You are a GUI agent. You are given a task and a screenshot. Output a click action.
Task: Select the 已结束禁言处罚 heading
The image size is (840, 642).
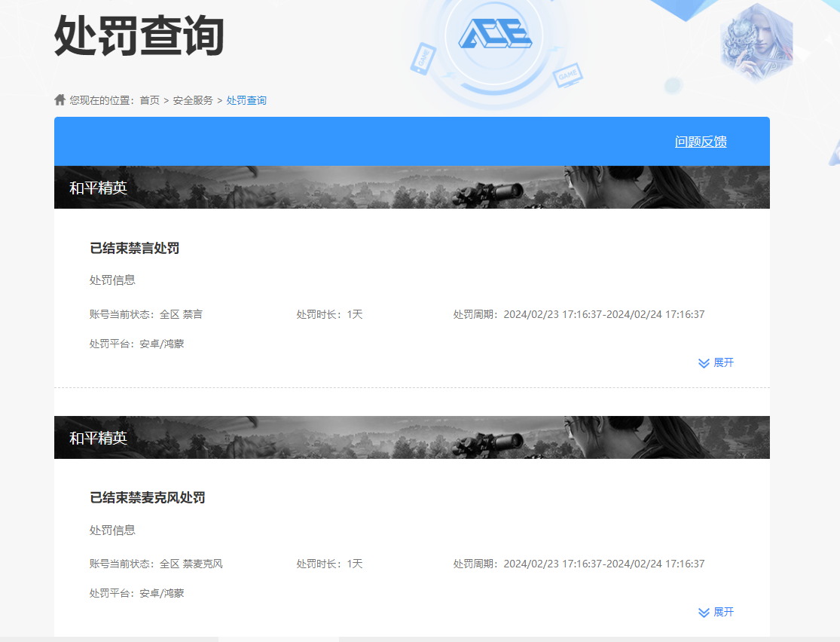point(134,248)
